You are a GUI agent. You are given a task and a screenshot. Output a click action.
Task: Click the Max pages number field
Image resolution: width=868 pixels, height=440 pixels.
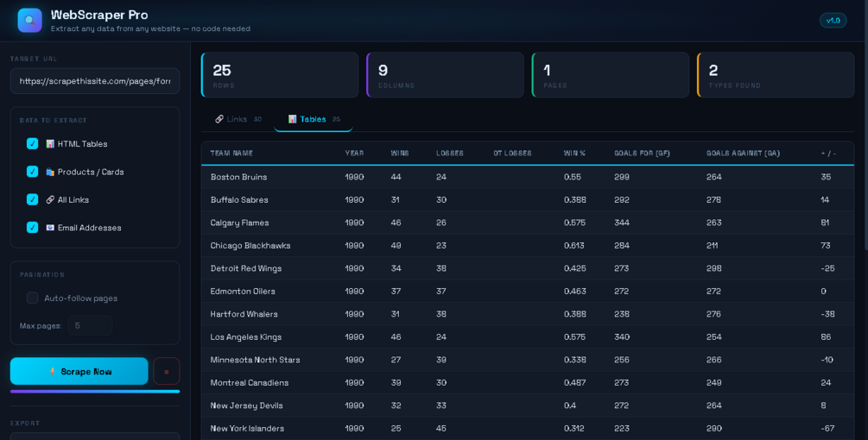[x=90, y=325]
